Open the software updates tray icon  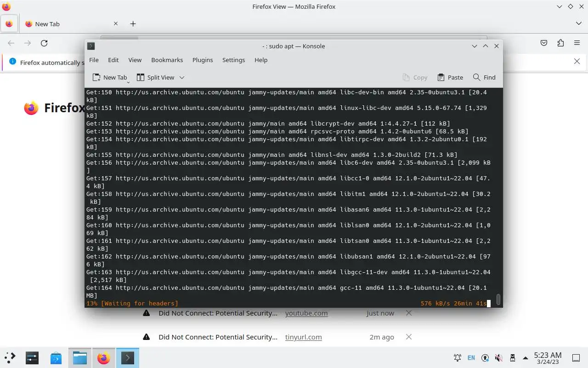coord(485,358)
